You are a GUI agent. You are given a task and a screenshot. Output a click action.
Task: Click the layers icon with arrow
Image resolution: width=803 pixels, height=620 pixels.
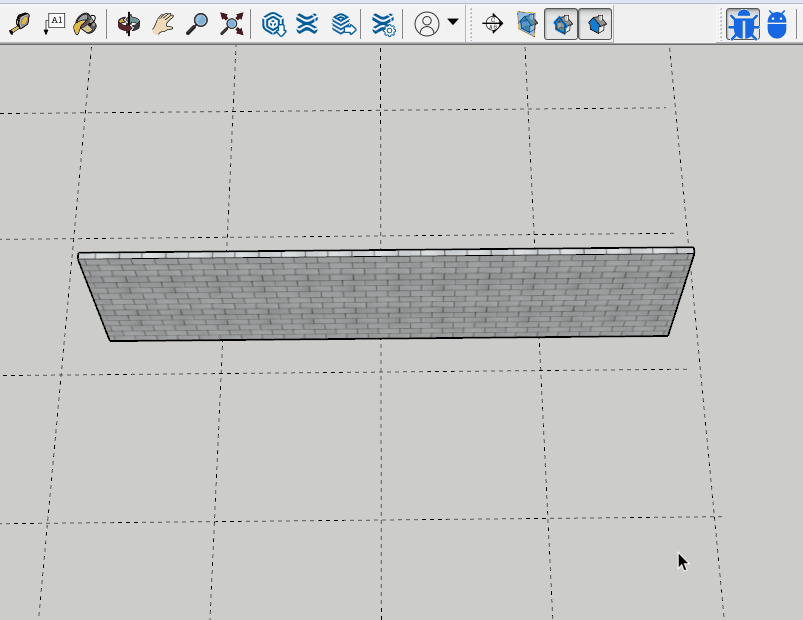[x=343, y=24]
